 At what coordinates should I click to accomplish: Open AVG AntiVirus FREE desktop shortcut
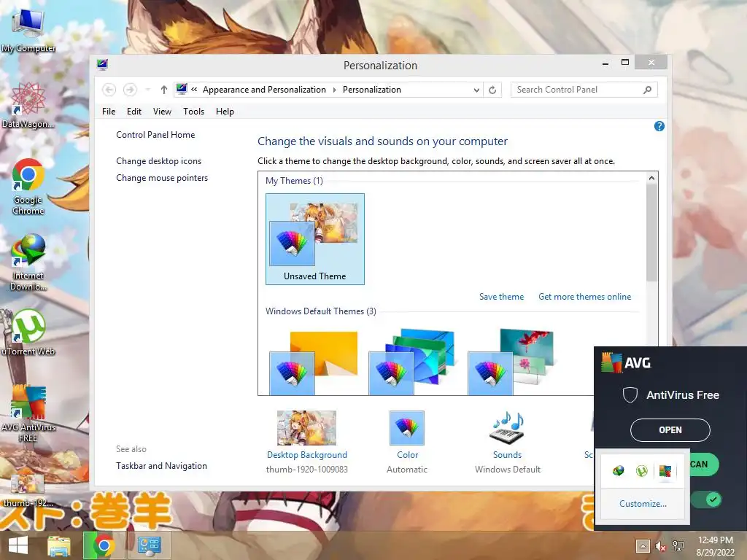click(28, 413)
